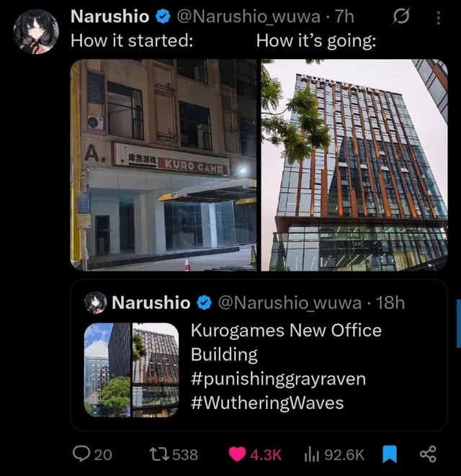Open the new Kuro Games tower photo
This screenshot has width=461, height=476.
354,165
